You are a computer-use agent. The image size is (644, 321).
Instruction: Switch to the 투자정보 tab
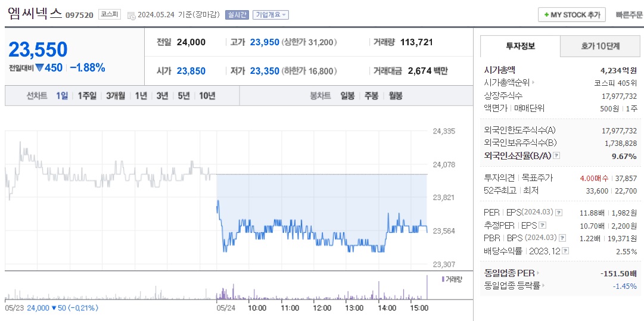click(x=520, y=46)
